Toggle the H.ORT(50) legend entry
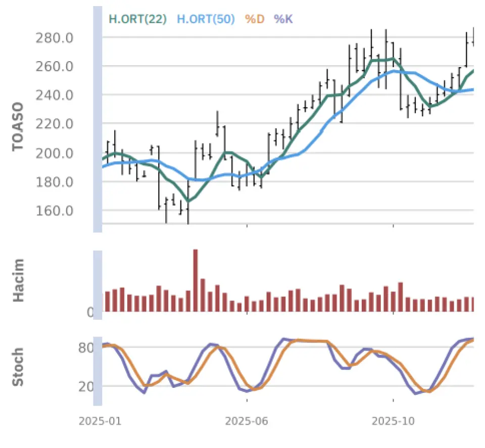The width and height of the screenshot is (485, 448). [206, 19]
